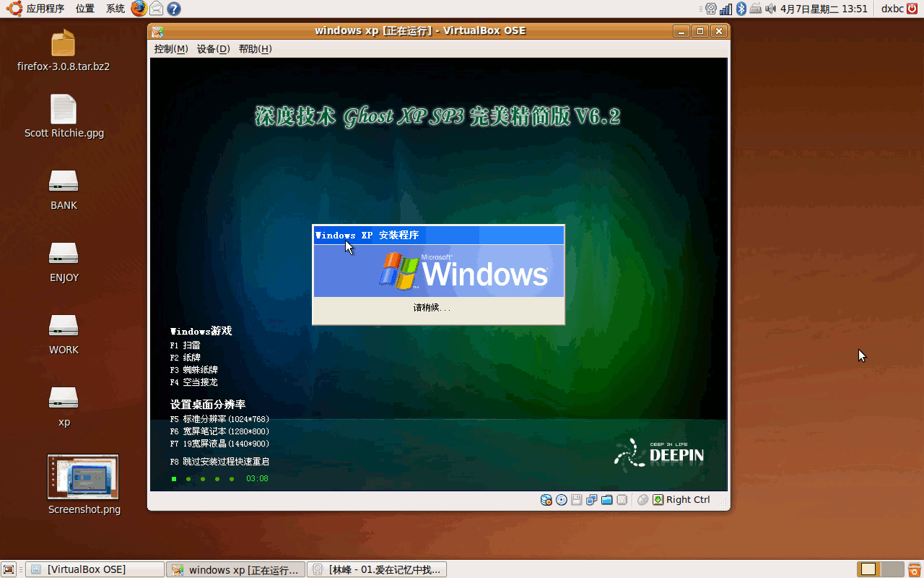The image size is (924, 578).
Task: Click the Windows游戏 heading text
Action: coord(201,331)
